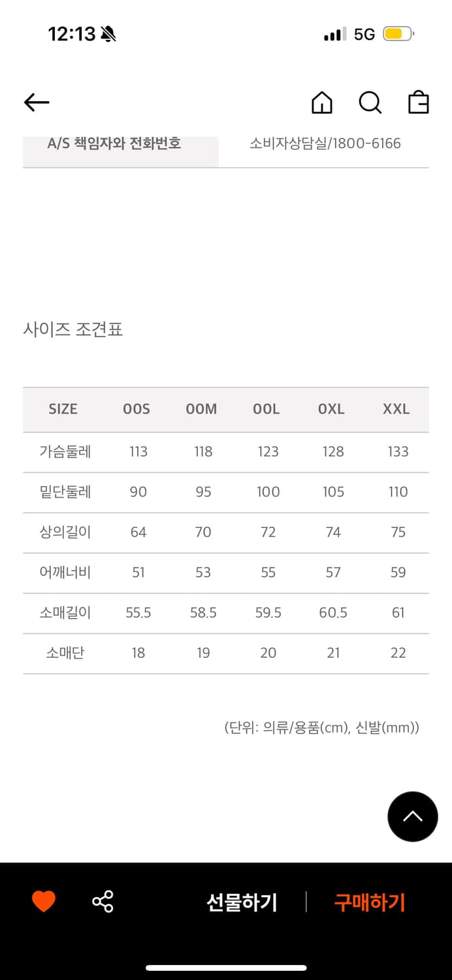Go to the home page via home icon
This screenshot has width=452, height=980.
point(321,103)
